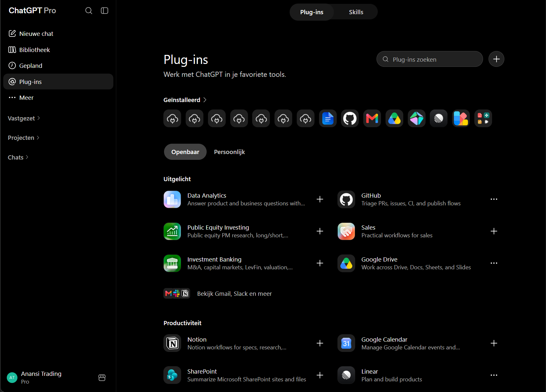
Task: Expand the Vastgezet section
Action: (24, 118)
